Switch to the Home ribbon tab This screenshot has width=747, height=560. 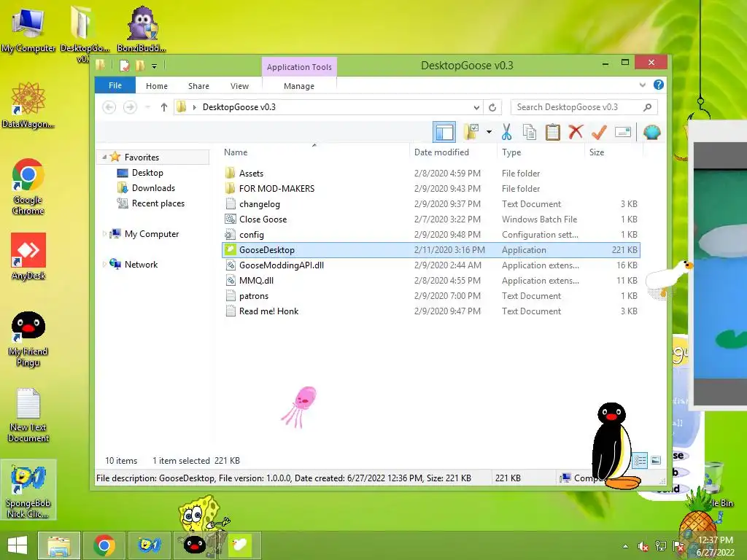157,86
